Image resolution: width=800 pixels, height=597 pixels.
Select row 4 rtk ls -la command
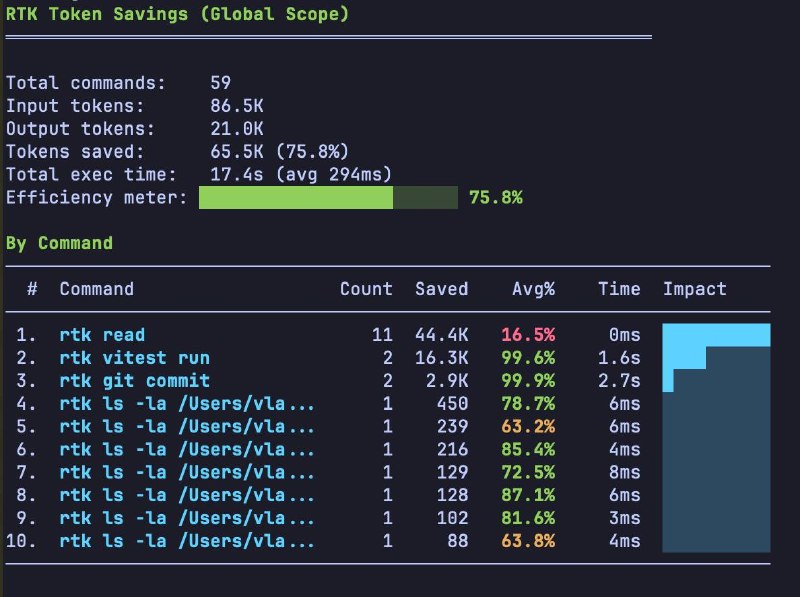point(187,404)
